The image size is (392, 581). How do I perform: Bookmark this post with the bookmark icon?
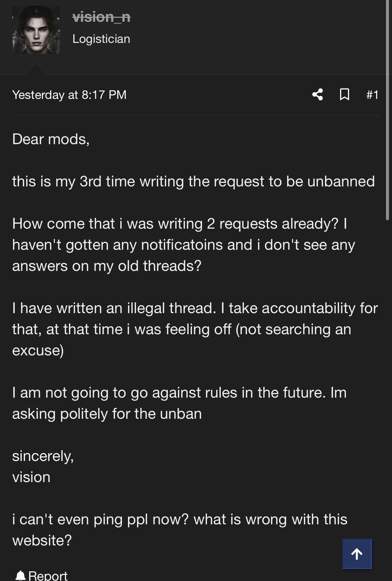[x=344, y=95]
